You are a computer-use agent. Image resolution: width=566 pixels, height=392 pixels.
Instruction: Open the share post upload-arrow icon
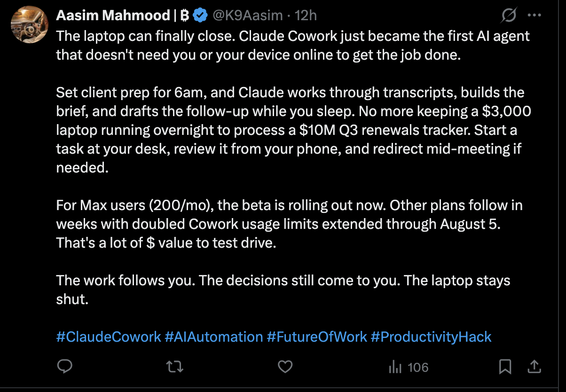pos(535,367)
